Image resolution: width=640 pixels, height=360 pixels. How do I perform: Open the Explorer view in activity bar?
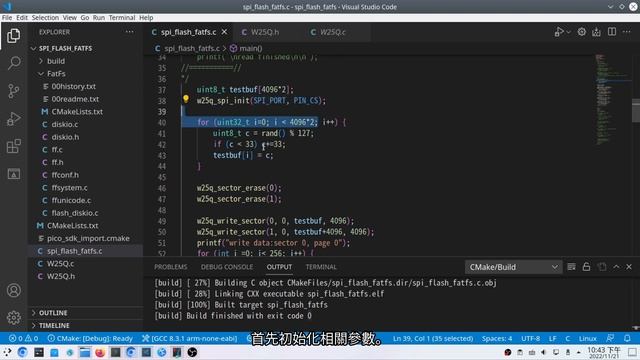13,36
